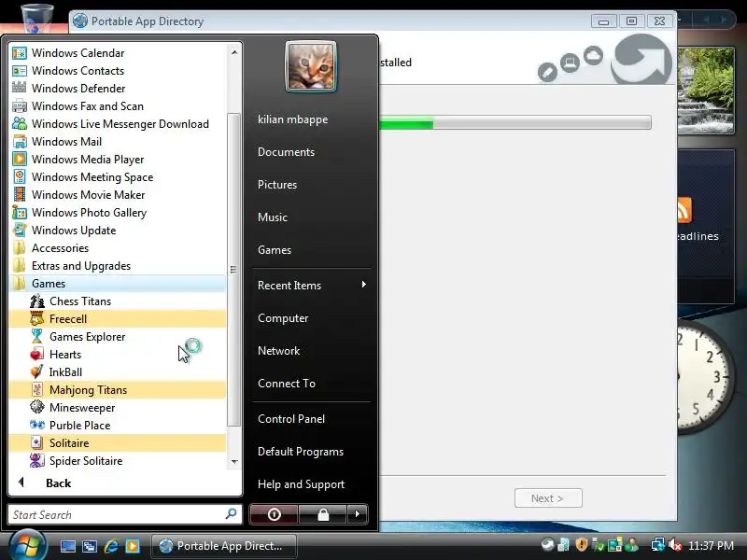Viewport: 747px width, 560px height.
Task: Start Windows Fax and Scan
Action: (118, 105)
